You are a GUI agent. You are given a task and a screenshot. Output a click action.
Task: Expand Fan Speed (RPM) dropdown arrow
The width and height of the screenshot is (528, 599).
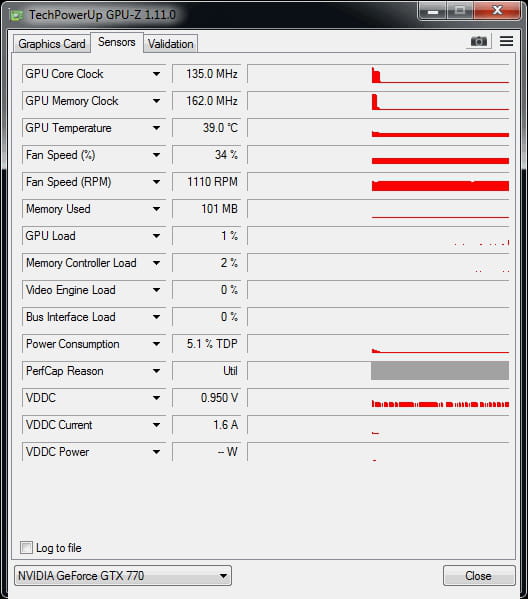tap(156, 182)
